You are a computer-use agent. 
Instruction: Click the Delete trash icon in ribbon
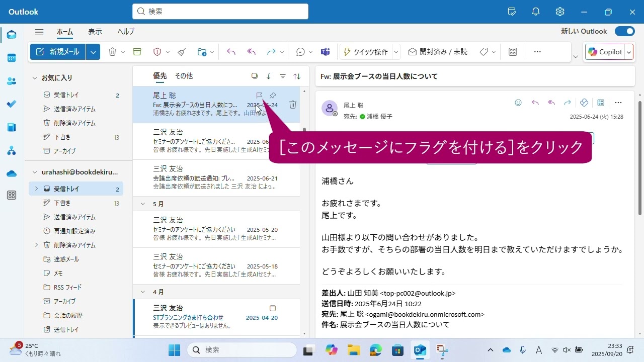tap(113, 52)
